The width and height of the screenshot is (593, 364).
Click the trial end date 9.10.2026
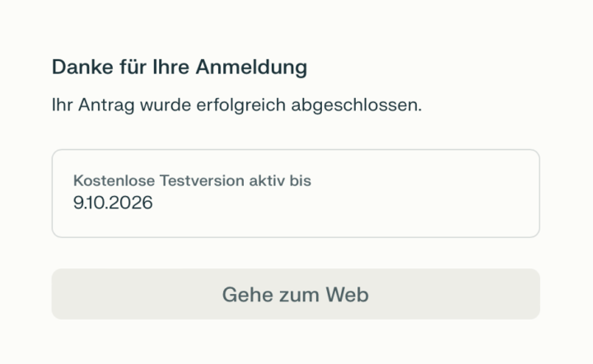(x=113, y=203)
